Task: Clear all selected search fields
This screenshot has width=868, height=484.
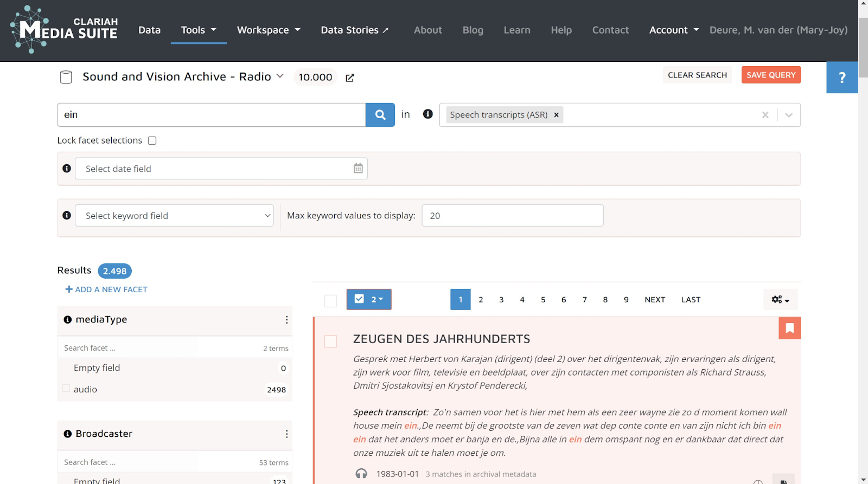Action: 765,115
